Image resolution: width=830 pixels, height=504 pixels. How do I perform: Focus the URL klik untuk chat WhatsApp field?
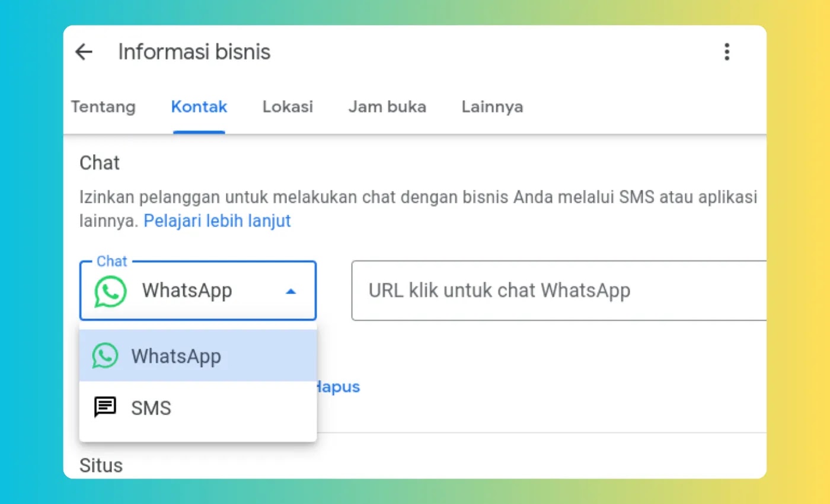(x=558, y=291)
